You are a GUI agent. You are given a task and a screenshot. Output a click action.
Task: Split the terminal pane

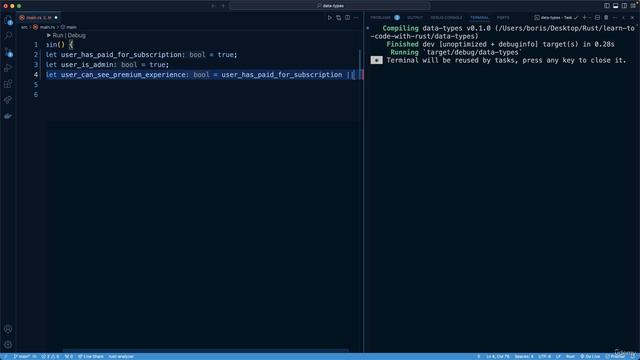point(598,18)
